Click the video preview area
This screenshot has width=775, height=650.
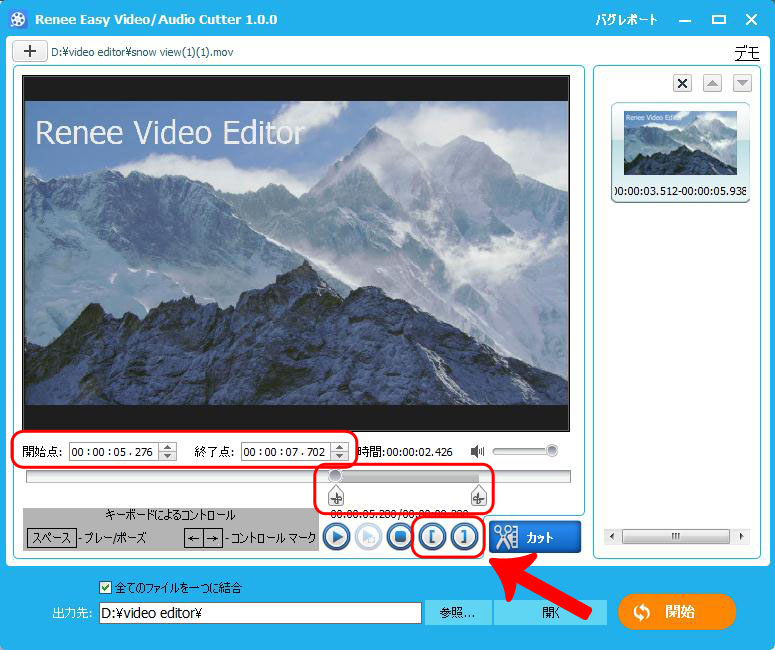pyautogui.click(x=296, y=253)
